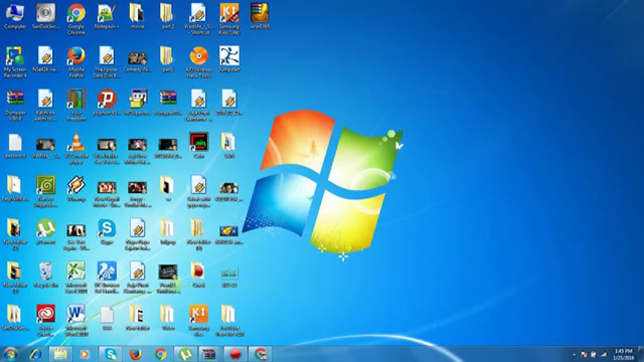Select the My Screen Recorder 4 shortcut
The height and width of the screenshot is (362, 644).
(x=15, y=62)
